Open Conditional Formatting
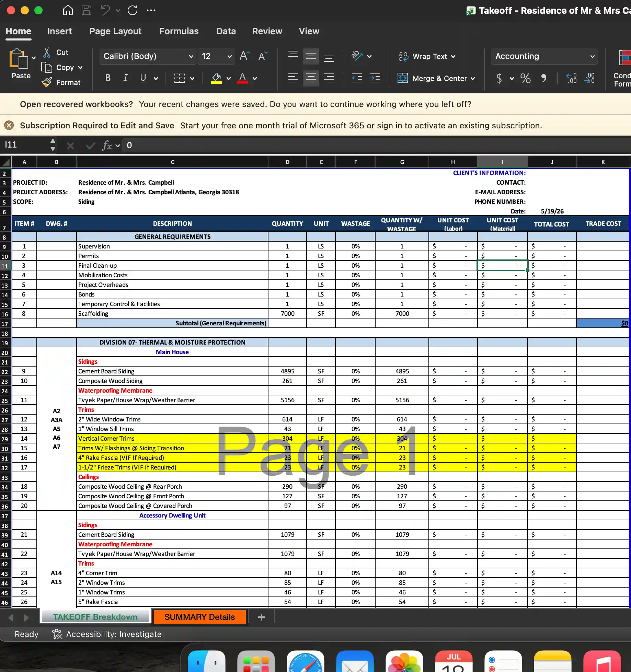 [623, 69]
